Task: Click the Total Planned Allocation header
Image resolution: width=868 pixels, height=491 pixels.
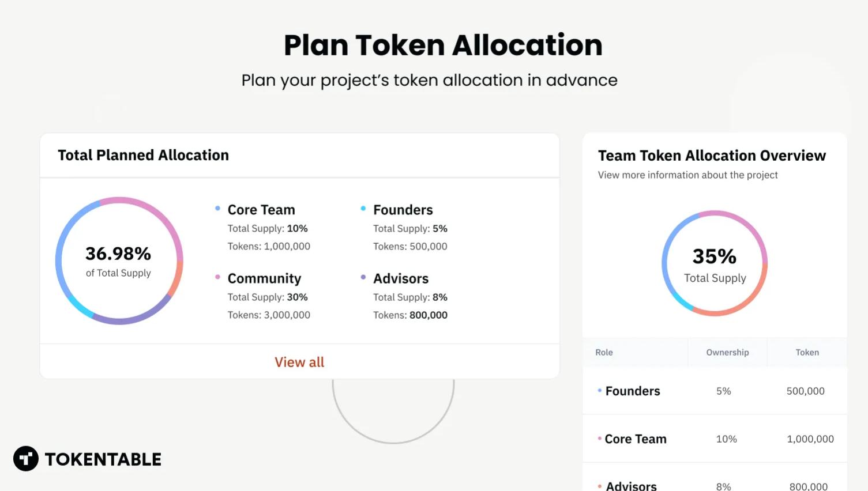Action: coord(143,155)
